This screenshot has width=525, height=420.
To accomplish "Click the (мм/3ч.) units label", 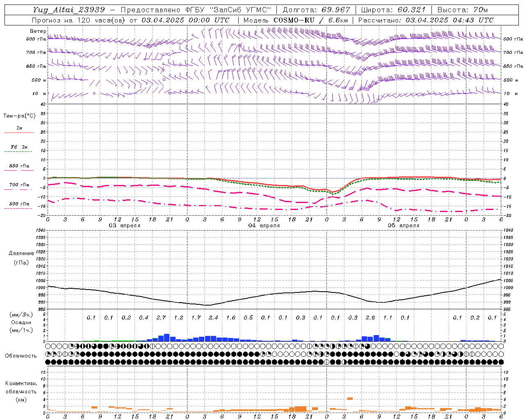I will coord(21,315).
